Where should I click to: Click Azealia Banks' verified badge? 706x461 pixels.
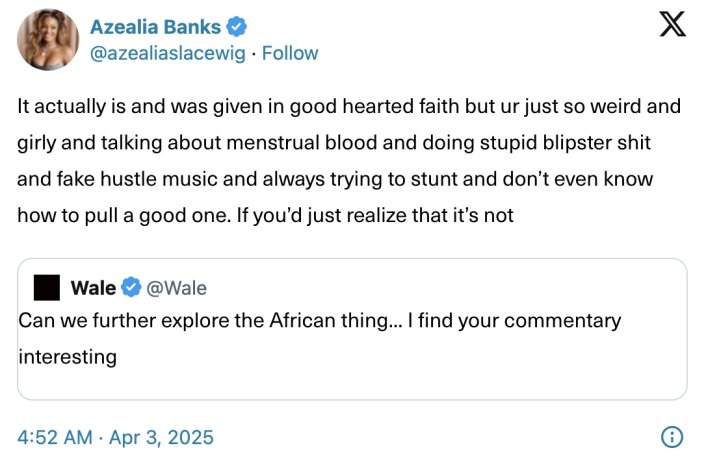click(x=237, y=26)
